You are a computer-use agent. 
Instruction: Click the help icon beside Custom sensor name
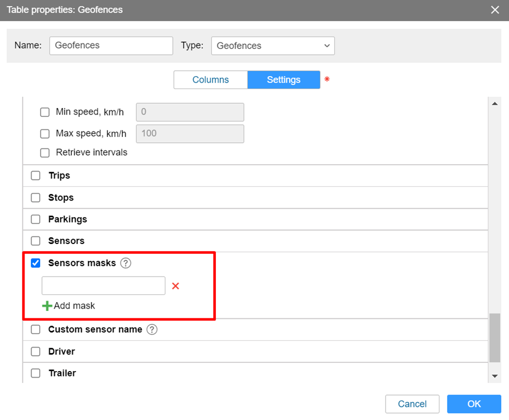[152, 330]
